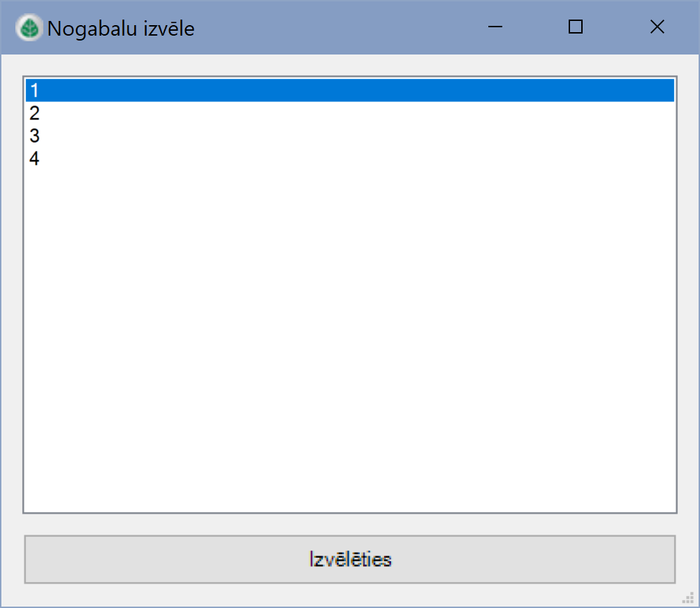
Task: Click the resize grip at bottom-right corner
Action: coord(687,599)
